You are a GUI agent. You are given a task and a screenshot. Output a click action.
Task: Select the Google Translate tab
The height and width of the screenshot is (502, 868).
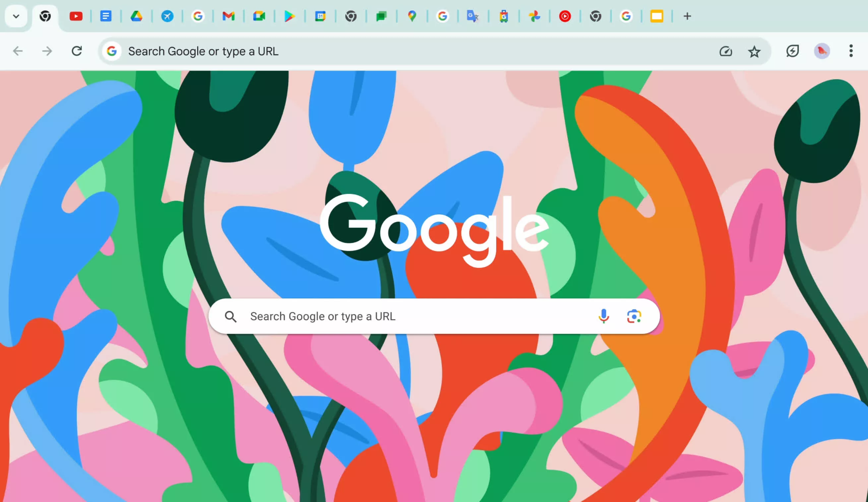(473, 16)
